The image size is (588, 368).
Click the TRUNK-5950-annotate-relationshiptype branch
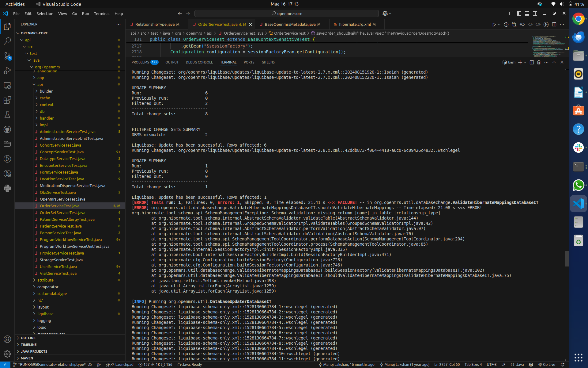click(50, 365)
